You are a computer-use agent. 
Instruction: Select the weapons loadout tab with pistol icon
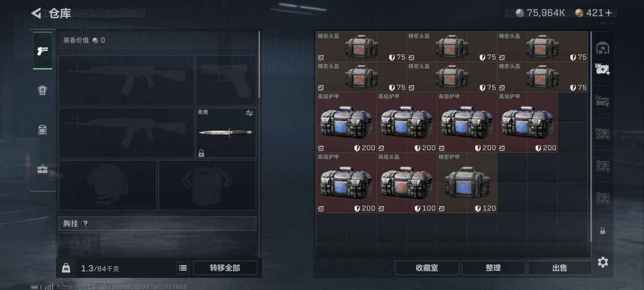tap(42, 51)
